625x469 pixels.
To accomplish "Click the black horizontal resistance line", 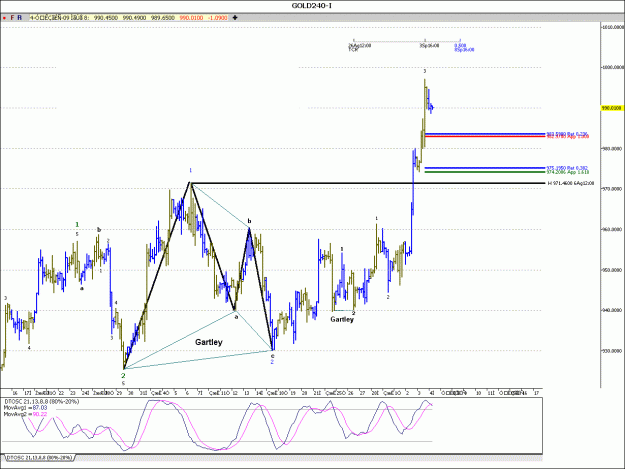I will 368,183.
